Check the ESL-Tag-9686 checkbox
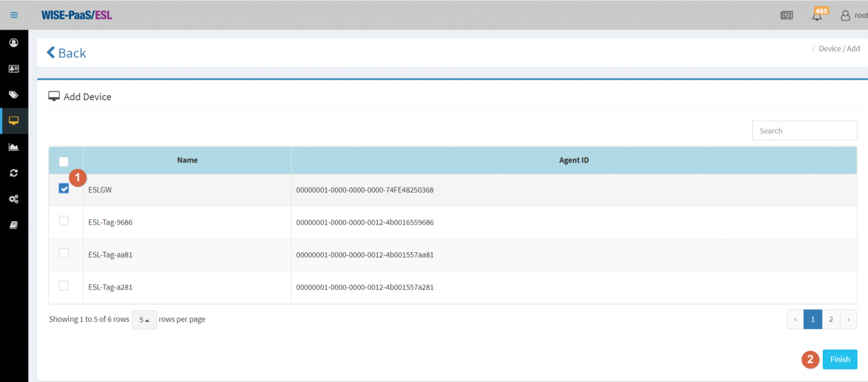This screenshot has height=382, width=868. (x=63, y=220)
